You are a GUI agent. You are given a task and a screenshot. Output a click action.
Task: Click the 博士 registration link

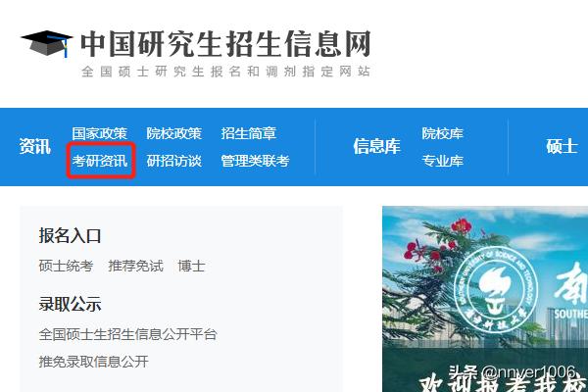(191, 266)
